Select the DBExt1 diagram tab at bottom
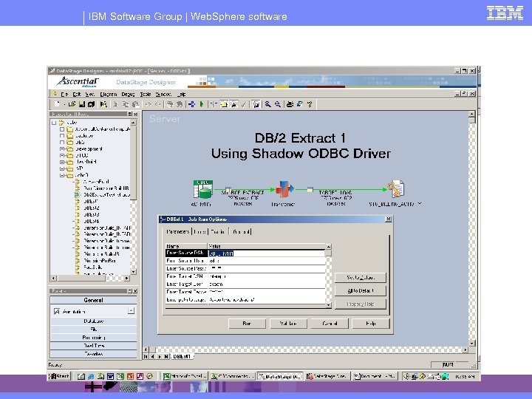 pos(182,357)
